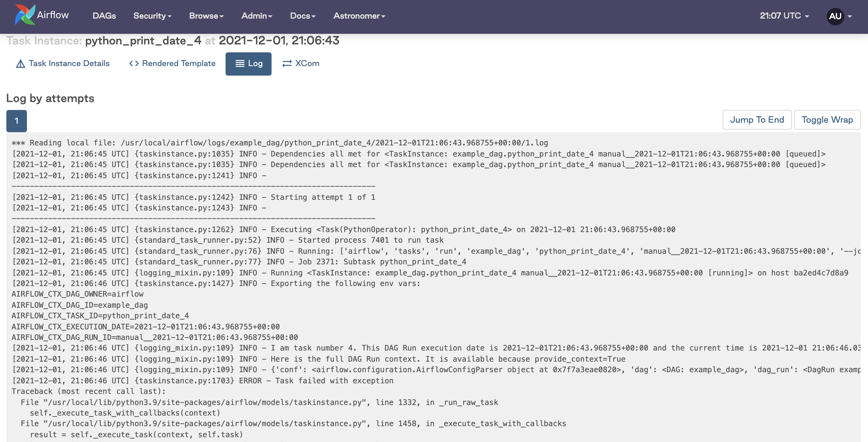
Task: Open the Astronomer menu
Action: [x=359, y=16]
